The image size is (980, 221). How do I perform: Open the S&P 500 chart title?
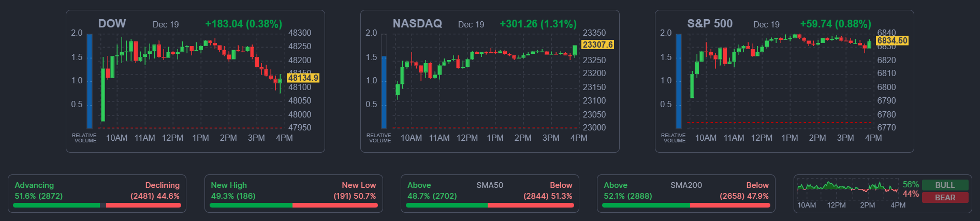coord(709,24)
